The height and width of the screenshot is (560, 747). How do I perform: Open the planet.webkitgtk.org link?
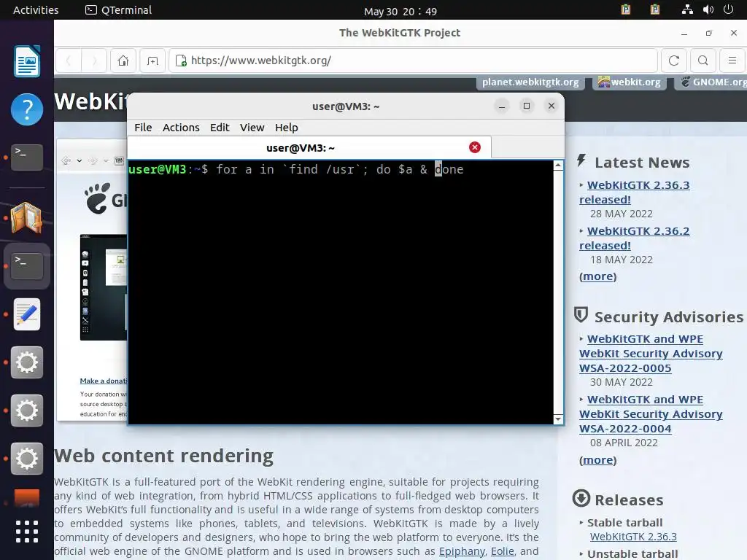coord(530,82)
